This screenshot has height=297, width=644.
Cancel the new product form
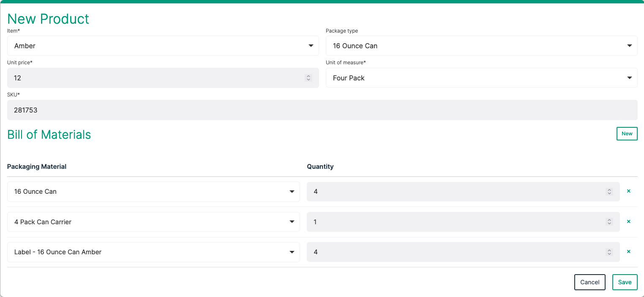(589, 282)
